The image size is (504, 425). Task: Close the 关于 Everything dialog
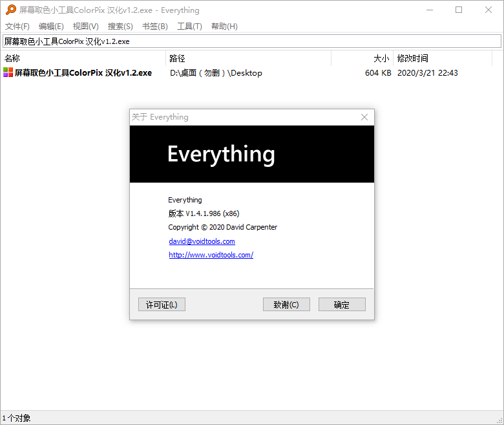[x=364, y=117]
